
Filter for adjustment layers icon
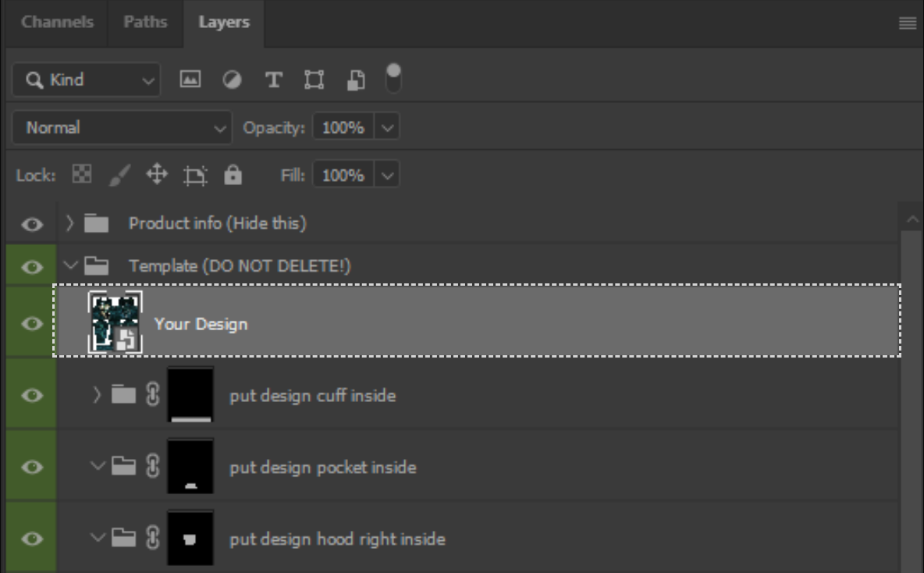click(232, 80)
